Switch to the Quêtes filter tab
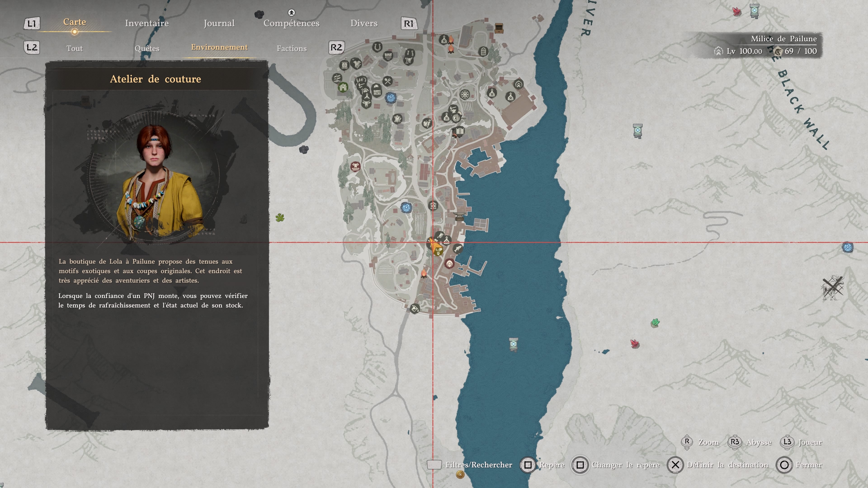 [x=147, y=49]
